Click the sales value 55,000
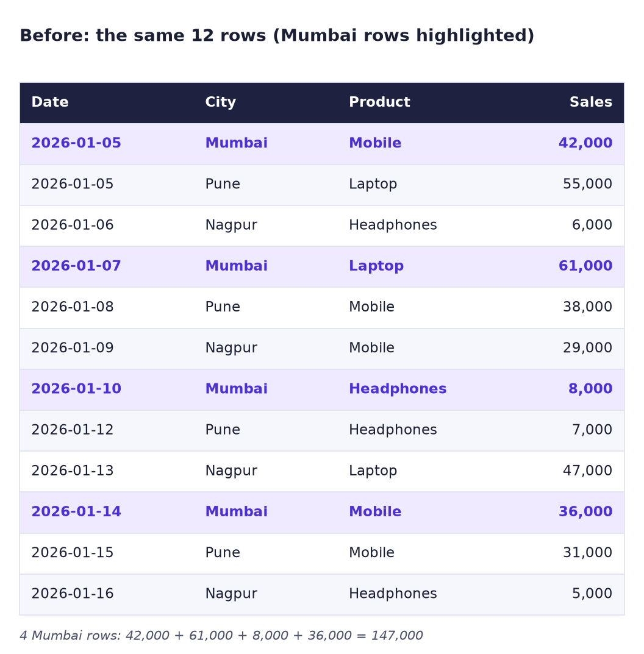Screen dimensions: 644x654 587,184
